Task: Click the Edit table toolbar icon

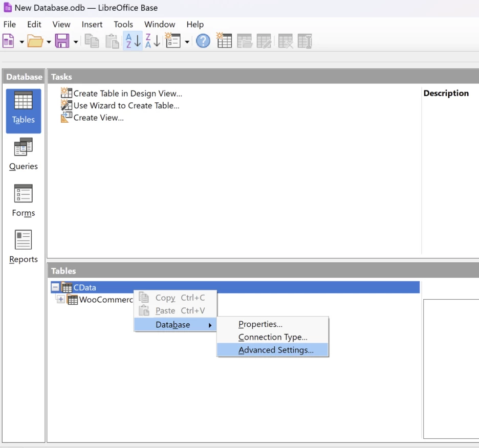Action: point(264,41)
